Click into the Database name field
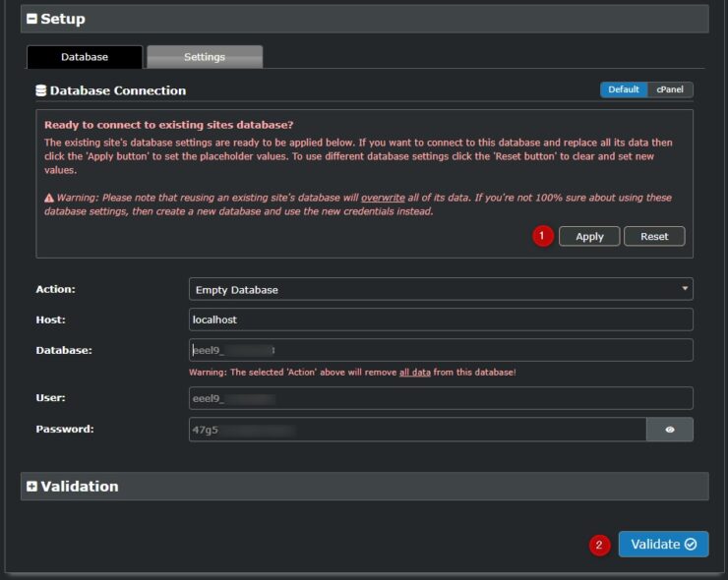 pos(441,350)
